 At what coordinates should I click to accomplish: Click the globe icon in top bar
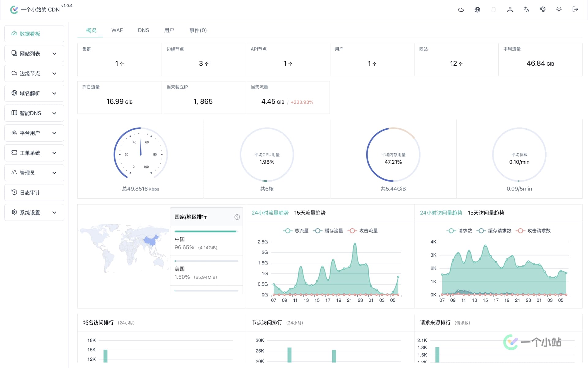click(x=477, y=10)
